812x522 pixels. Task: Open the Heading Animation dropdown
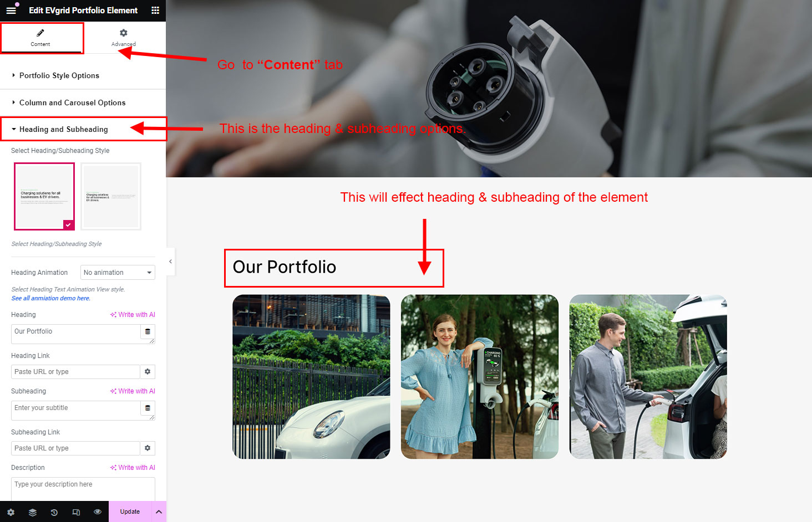point(118,273)
